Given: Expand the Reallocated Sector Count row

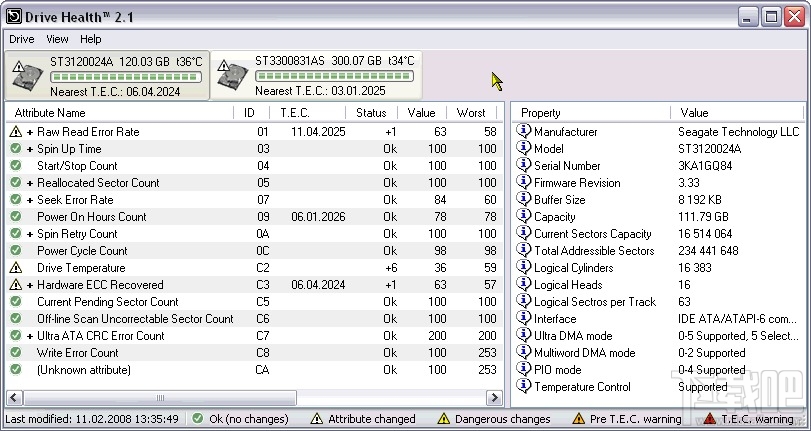Looking at the screenshot, I should pos(30,183).
